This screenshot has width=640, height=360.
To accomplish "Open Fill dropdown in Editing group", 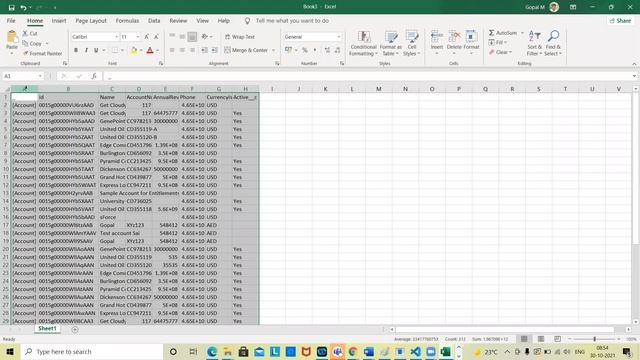I will pos(498,42).
